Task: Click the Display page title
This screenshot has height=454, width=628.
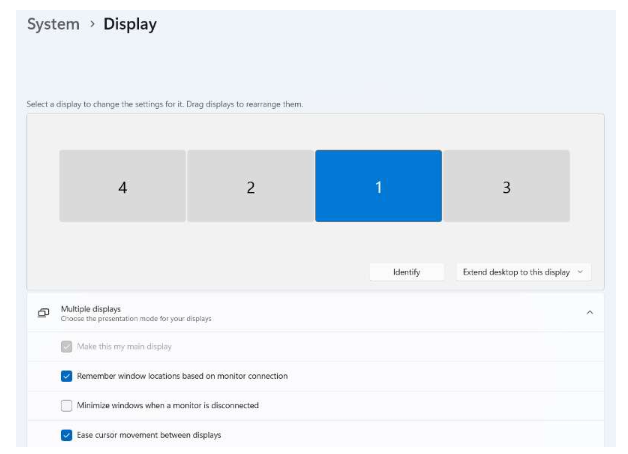Action: (130, 25)
